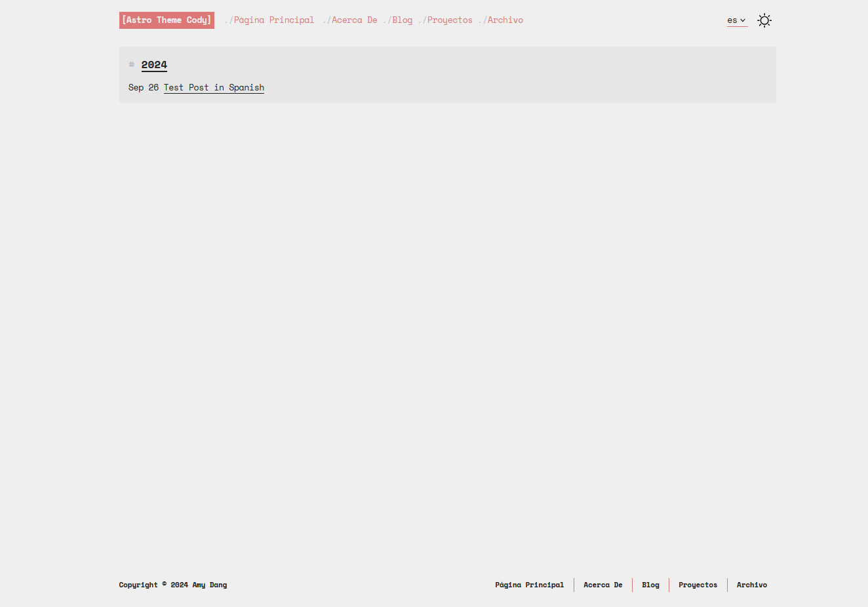Toggle the sun light/dark theme icon
868x607 pixels.
tap(764, 20)
